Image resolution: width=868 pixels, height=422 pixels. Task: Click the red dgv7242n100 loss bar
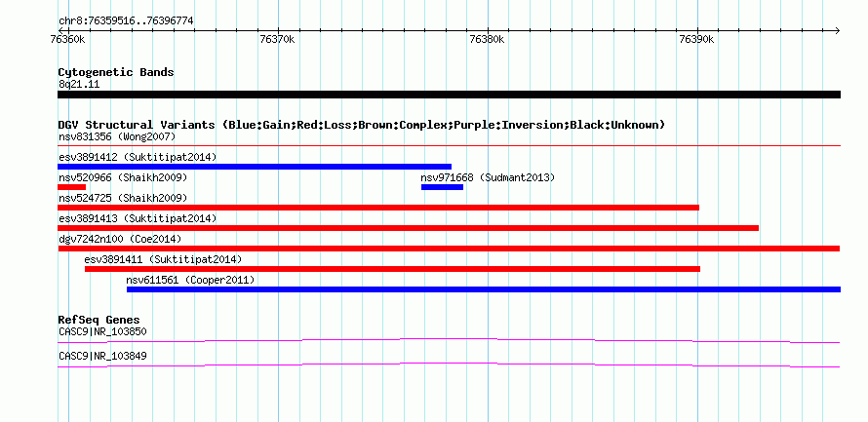[449, 249]
